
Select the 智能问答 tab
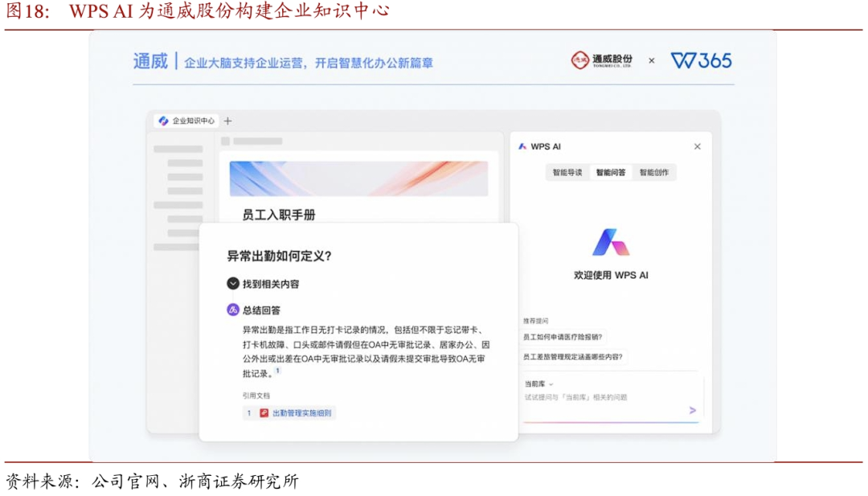tap(610, 172)
